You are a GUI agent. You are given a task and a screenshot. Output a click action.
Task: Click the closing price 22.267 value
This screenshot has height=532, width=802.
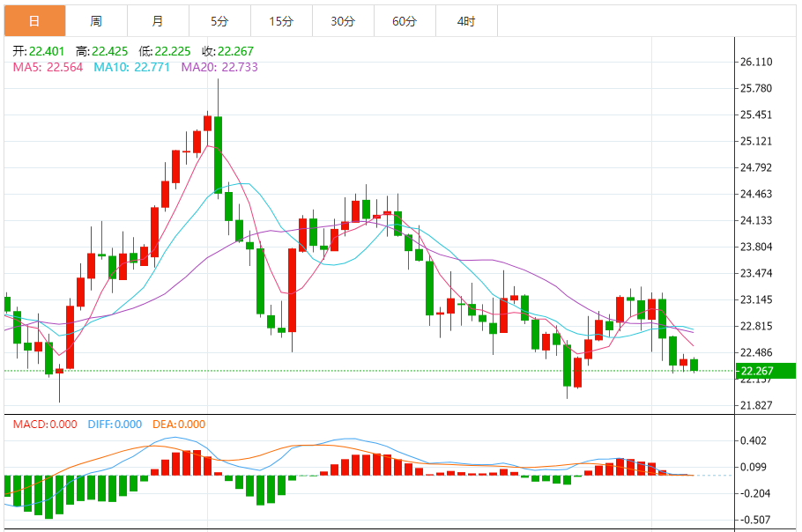[235, 52]
